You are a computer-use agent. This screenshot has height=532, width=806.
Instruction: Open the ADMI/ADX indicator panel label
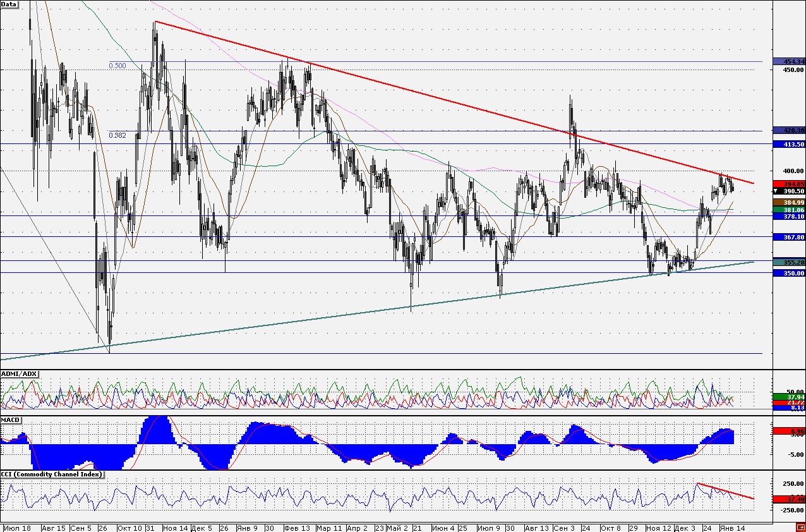(x=20, y=374)
